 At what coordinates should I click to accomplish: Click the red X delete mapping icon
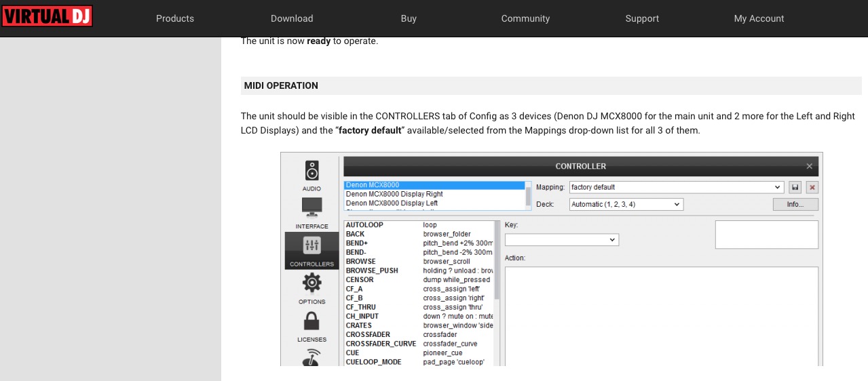pyautogui.click(x=812, y=187)
